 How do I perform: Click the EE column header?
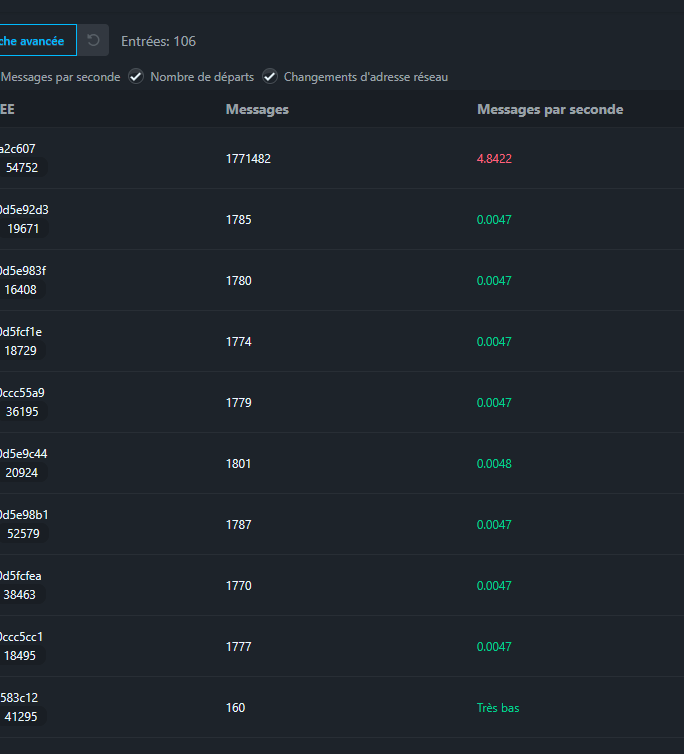pos(7,109)
